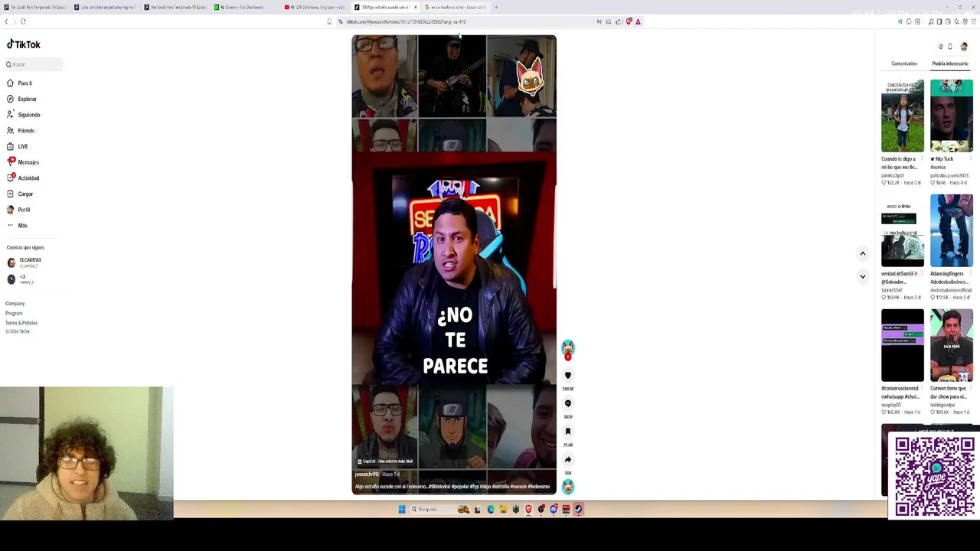Save video with bookmark icon

pos(567,432)
